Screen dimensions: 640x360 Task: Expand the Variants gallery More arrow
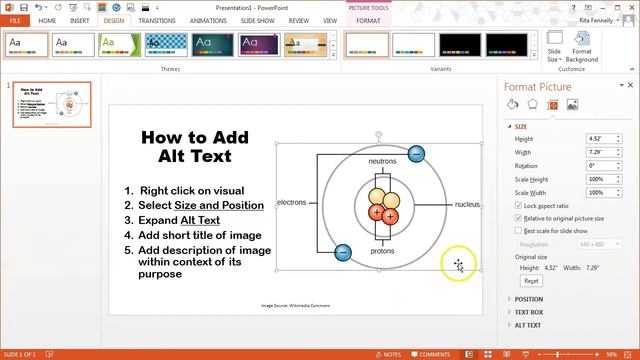point(534,55)
